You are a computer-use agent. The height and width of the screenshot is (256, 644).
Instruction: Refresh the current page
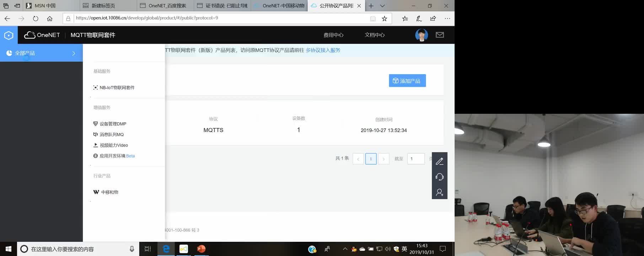(x=36, y=18)
